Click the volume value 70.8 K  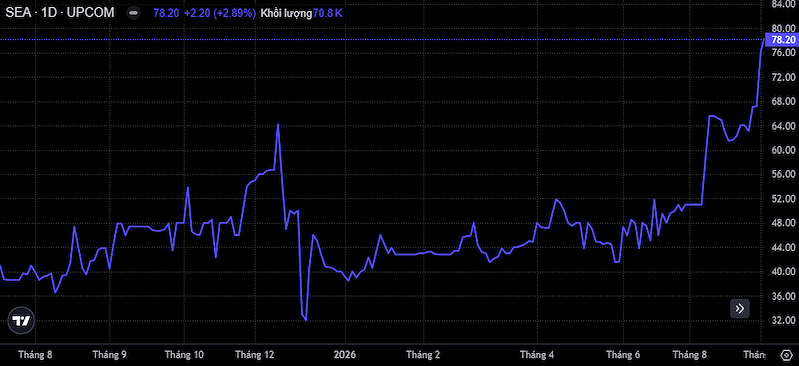tap(328, 13)
